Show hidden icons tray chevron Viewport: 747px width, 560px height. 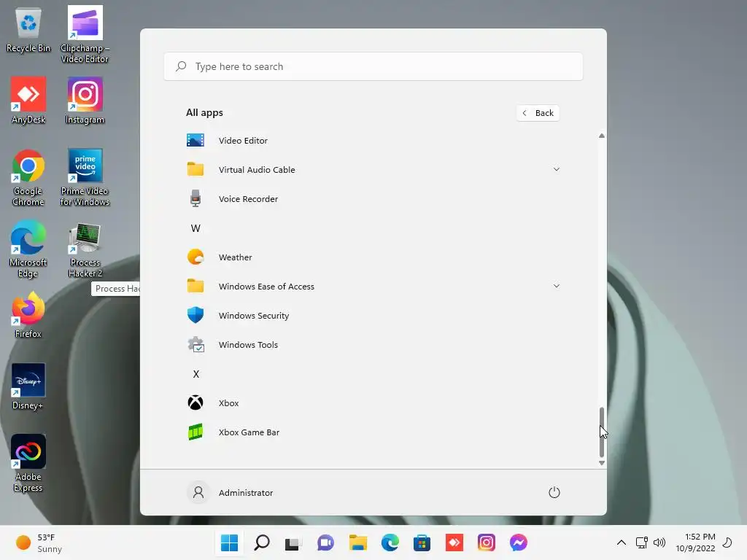click(x=622, y=542)
